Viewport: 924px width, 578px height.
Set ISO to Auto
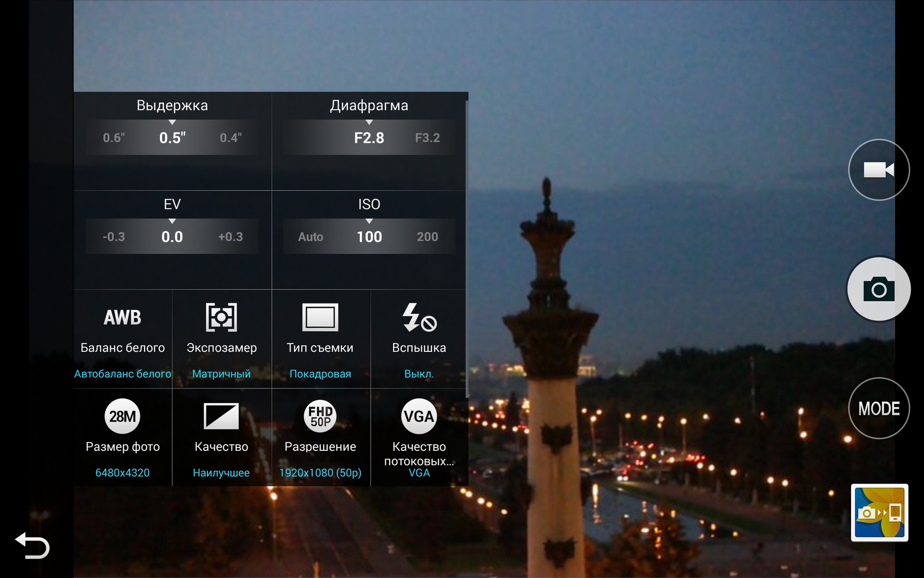click(x=310, y=237)
